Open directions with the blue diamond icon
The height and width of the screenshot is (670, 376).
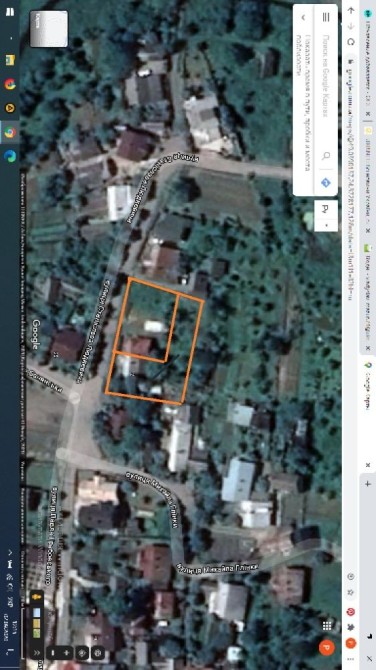(326, 183)
